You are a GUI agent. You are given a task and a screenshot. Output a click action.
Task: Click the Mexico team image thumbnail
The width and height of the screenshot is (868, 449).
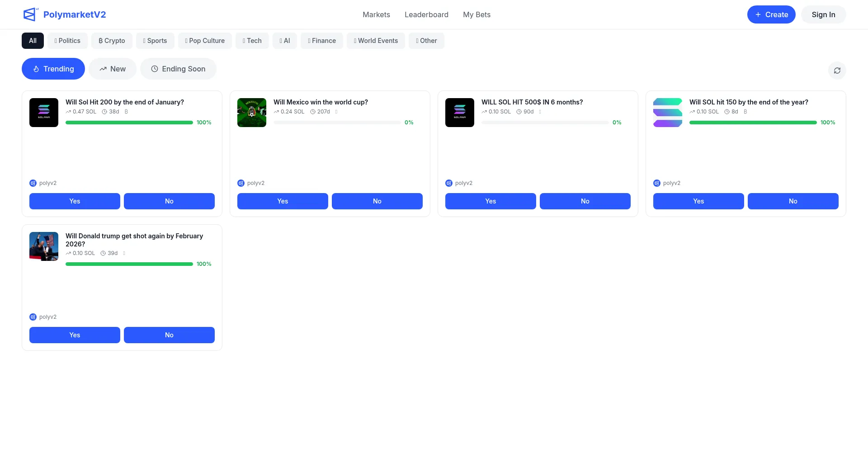pyautogui.click(x=252, y=113)
